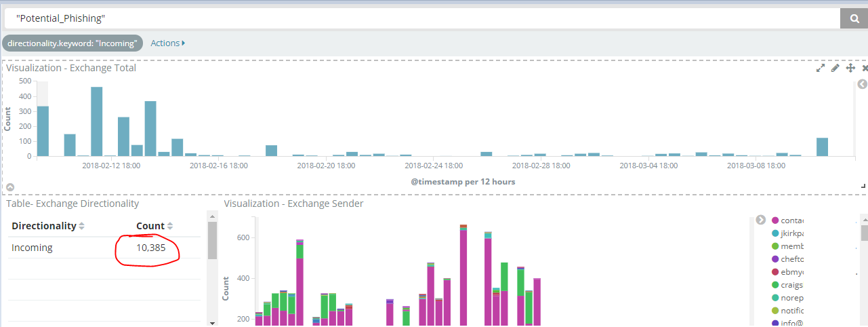Click the Incoming table cell
The height and width of the screenshot is (327, 868).
pyautogui.click(x=32, y=248)
